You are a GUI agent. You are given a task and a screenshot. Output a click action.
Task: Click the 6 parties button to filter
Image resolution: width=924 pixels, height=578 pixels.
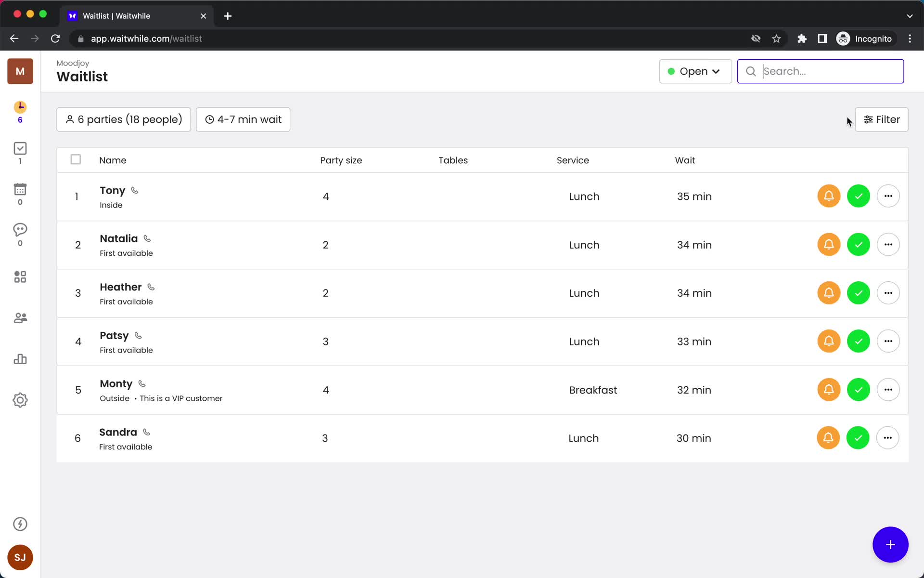coord(124,119)
